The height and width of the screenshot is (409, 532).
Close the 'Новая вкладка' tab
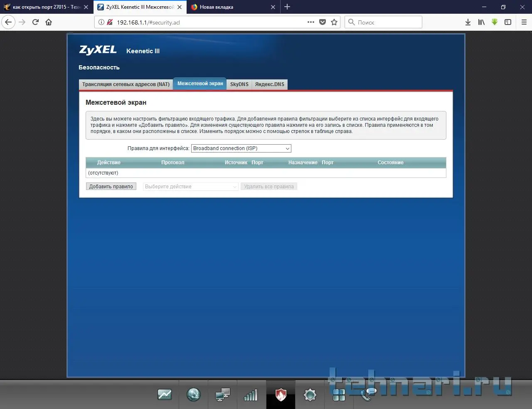(x=273, y=7)
